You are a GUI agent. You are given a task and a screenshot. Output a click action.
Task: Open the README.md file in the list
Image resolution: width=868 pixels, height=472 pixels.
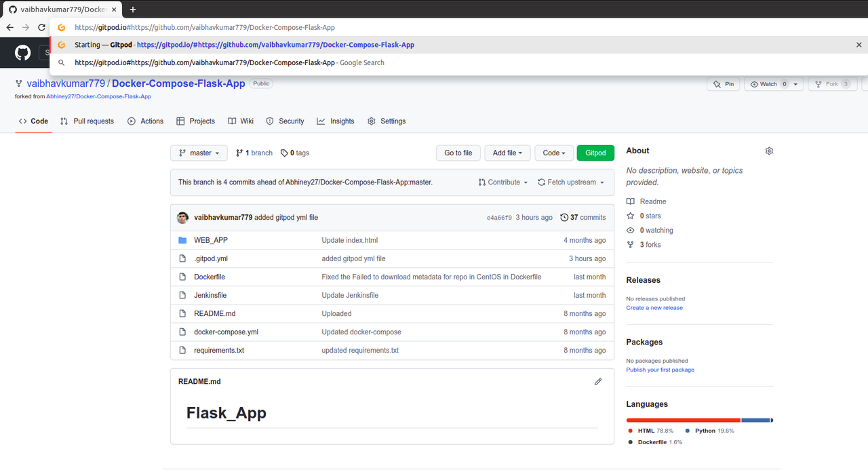coord(215,314)
